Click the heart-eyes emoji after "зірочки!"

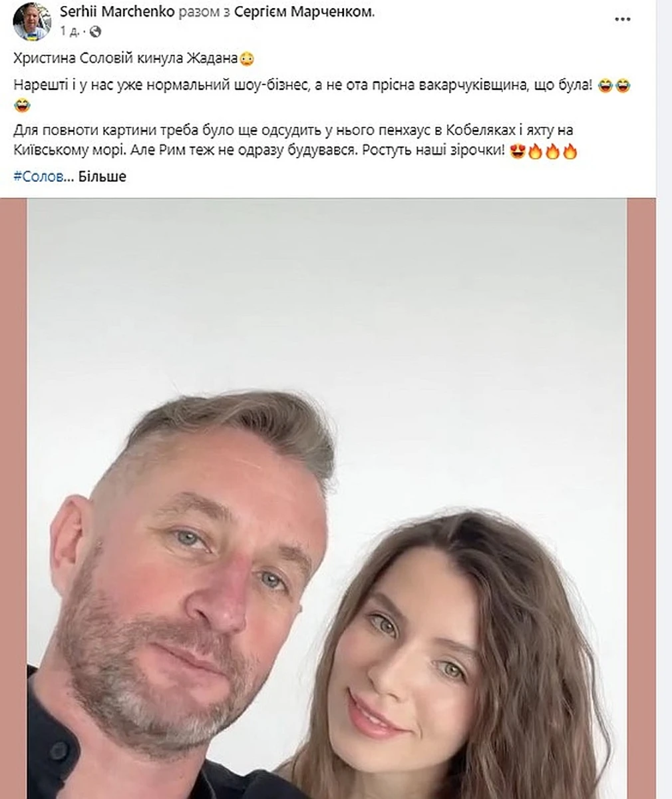tap(517, 152)
